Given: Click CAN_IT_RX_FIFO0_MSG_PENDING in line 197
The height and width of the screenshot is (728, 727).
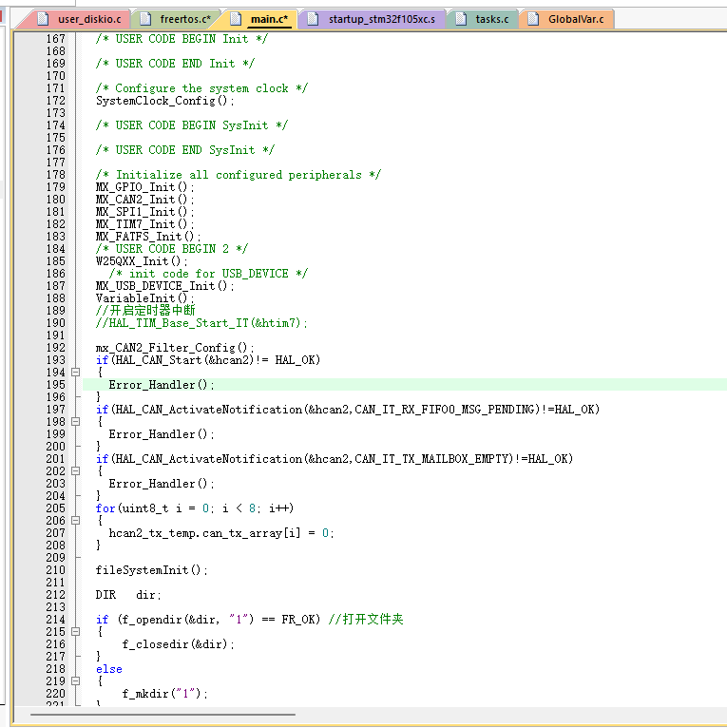Looking at the screenshot, I should tap(445, 410).
